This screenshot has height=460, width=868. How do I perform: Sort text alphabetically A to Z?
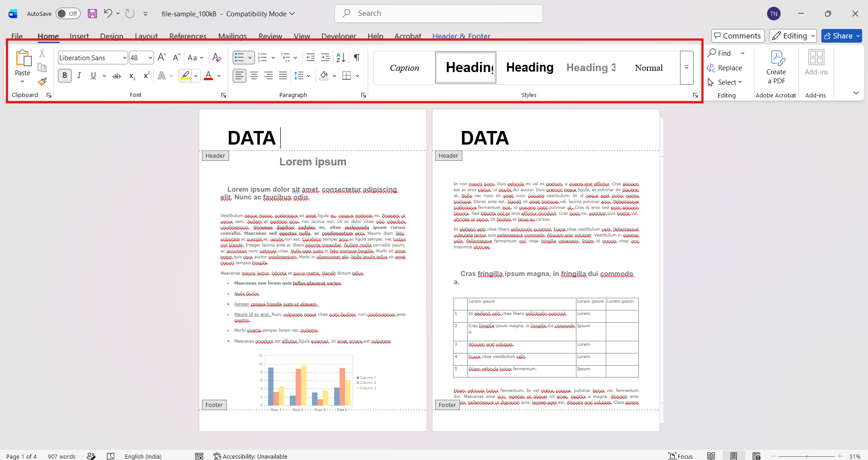pos(341,58)
